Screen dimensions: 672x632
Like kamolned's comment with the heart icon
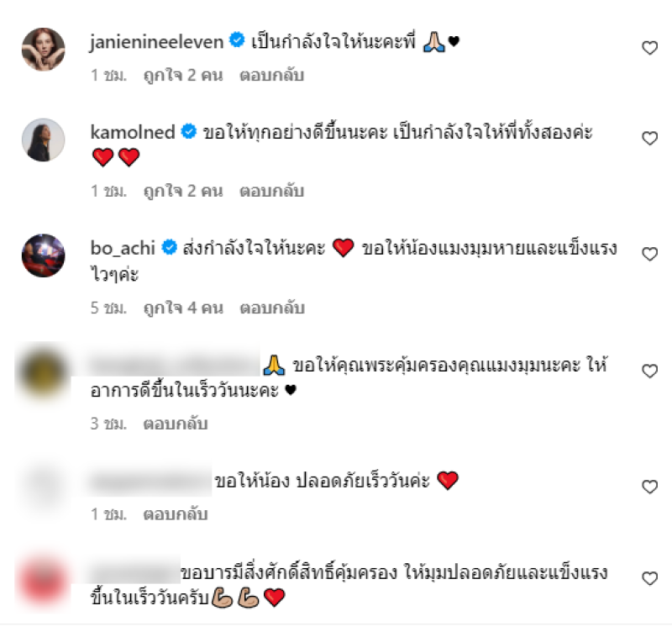649,139
